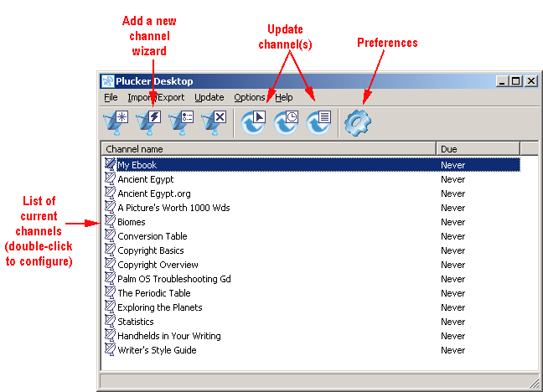Screen dimensions: 543x392
Task: Click the icon beside Copyright Basics
Action: tap(110, 250)
